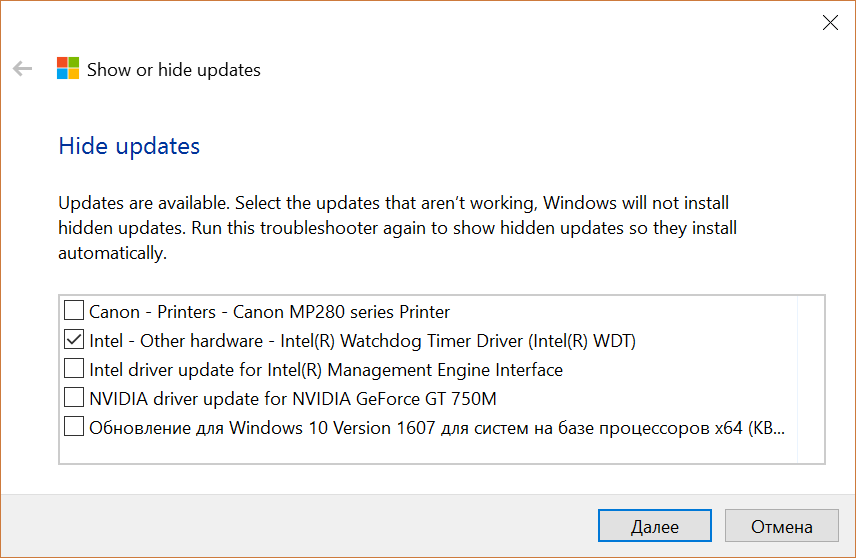The image size is (856, 558).
Task: Enable the NVIDIA GeForce GT 750M checkbox
Action: [x=74, y=397]
